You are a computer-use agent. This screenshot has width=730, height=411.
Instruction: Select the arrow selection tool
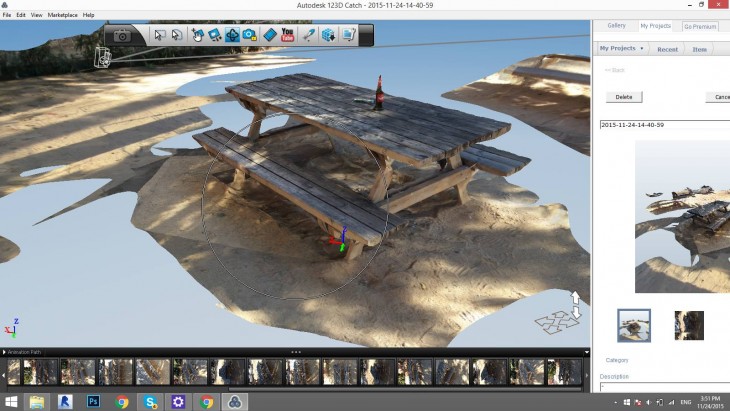159,35
